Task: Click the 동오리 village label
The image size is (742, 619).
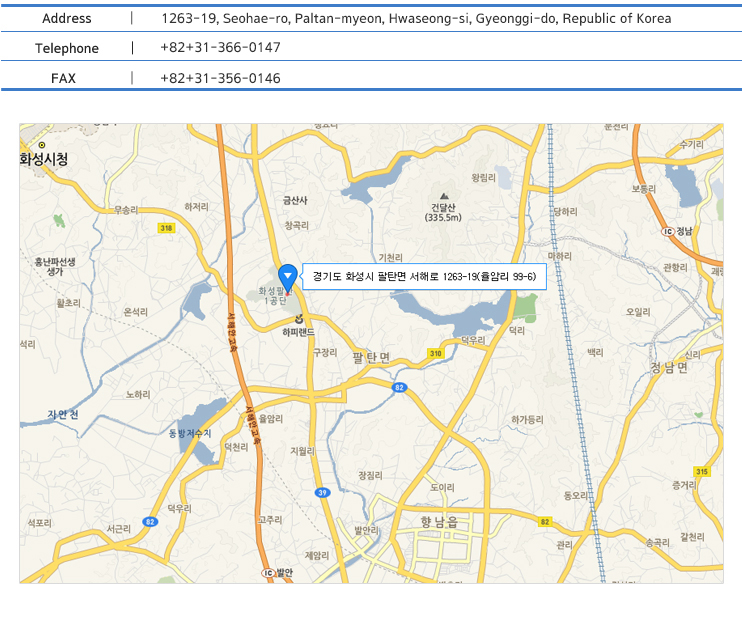Action: tap(575, 496)
